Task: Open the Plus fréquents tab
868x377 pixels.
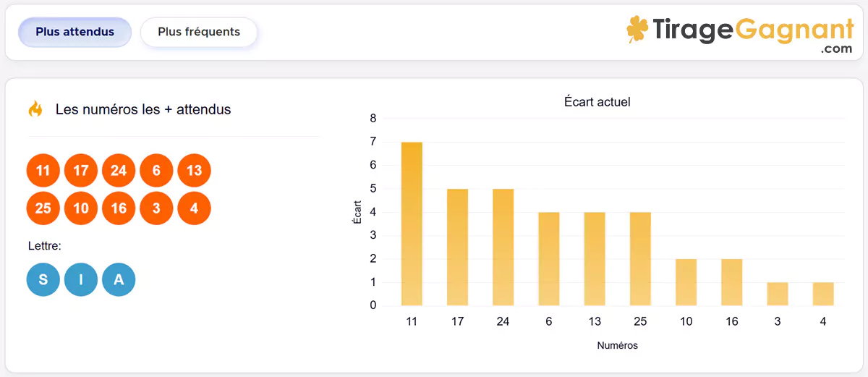Action: pos(198,33)
